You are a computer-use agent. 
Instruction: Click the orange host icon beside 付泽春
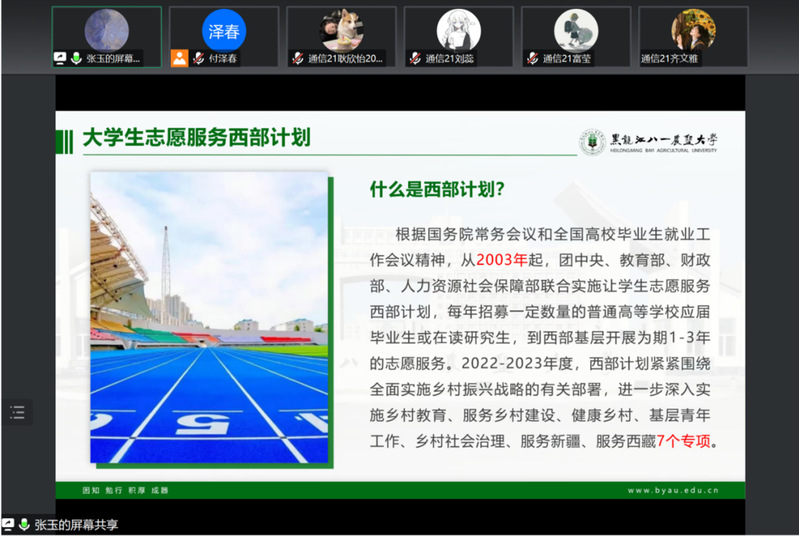179,58
